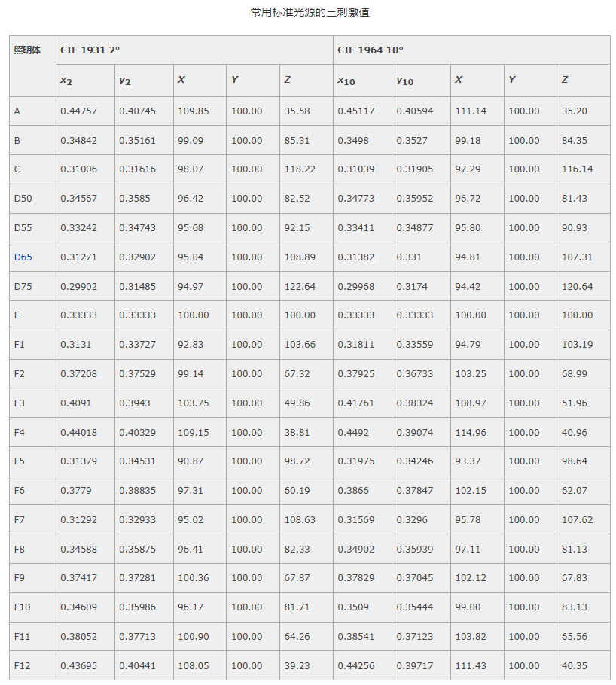Click the 40.35 value in row F12
The image size is (616, 685).
pos(574,666)
